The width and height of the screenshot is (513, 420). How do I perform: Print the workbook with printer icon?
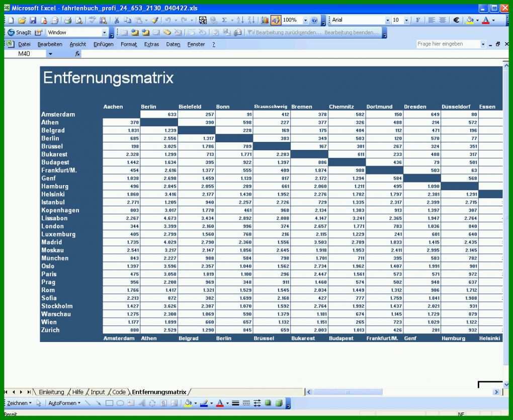(x=68, y=20)
